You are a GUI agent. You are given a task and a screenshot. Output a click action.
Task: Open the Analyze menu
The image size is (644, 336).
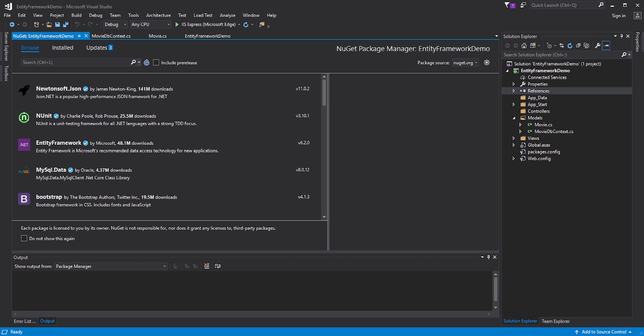coord(227,15)
